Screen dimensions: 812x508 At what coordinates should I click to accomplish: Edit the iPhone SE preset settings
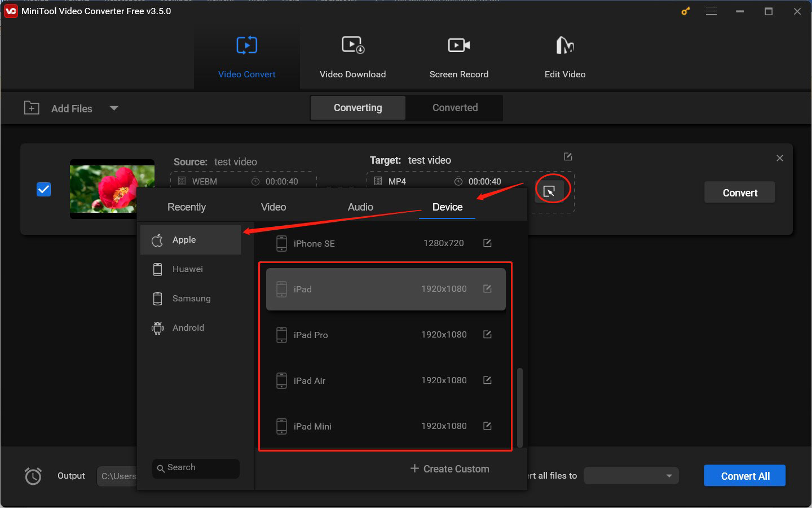[x=487, y=243]
